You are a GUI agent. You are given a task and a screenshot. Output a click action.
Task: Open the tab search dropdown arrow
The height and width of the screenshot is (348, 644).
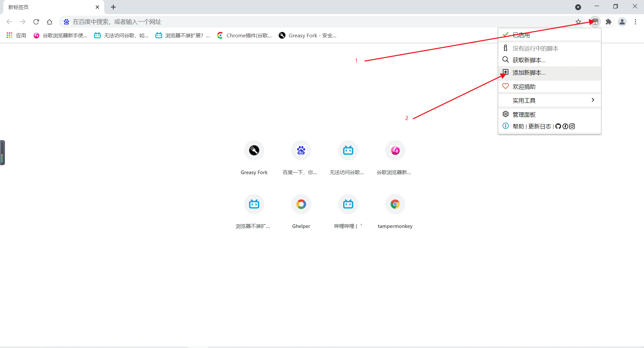coord(578,7)
